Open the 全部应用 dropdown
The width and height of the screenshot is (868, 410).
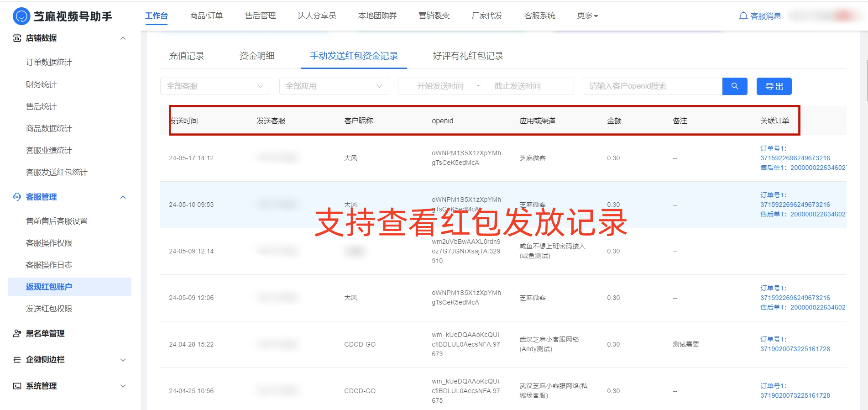click(x=334, y=86)
